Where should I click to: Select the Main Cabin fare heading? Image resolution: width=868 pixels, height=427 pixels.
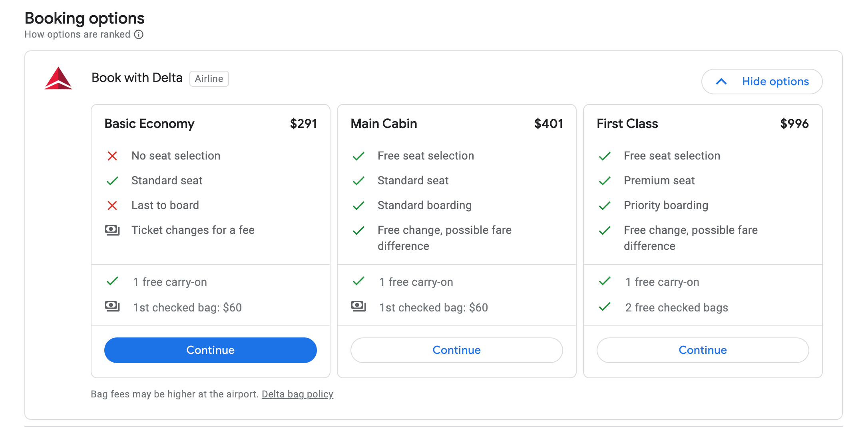tap(384, 124)
